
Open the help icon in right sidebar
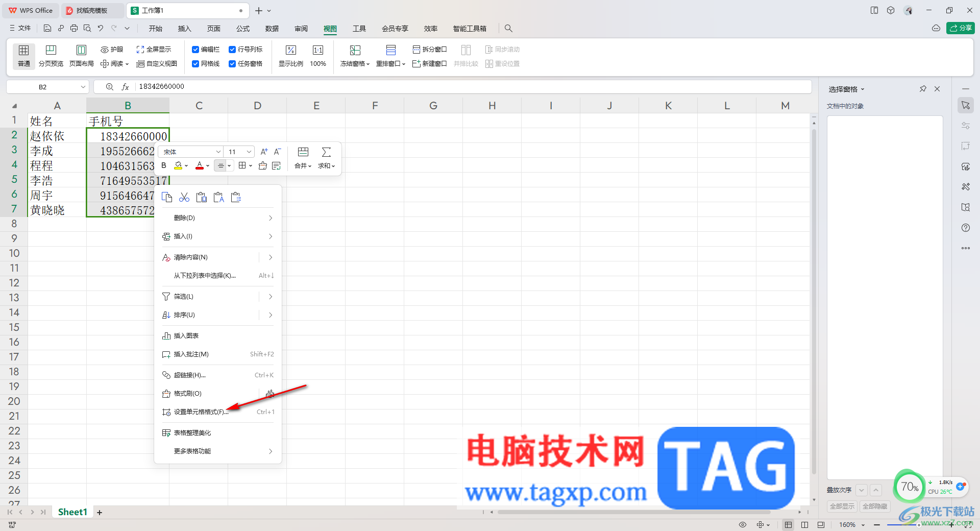pyautogui.click(x=966, y=228)
